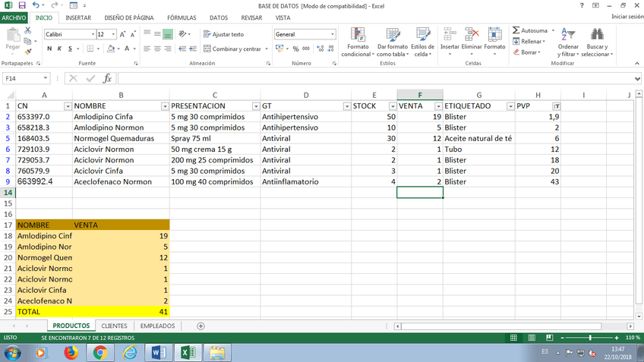The width and height of the screenshot is (644, 362).
Task: Open the NOMBRE column filter dropdown
Action: coord(163,106)
